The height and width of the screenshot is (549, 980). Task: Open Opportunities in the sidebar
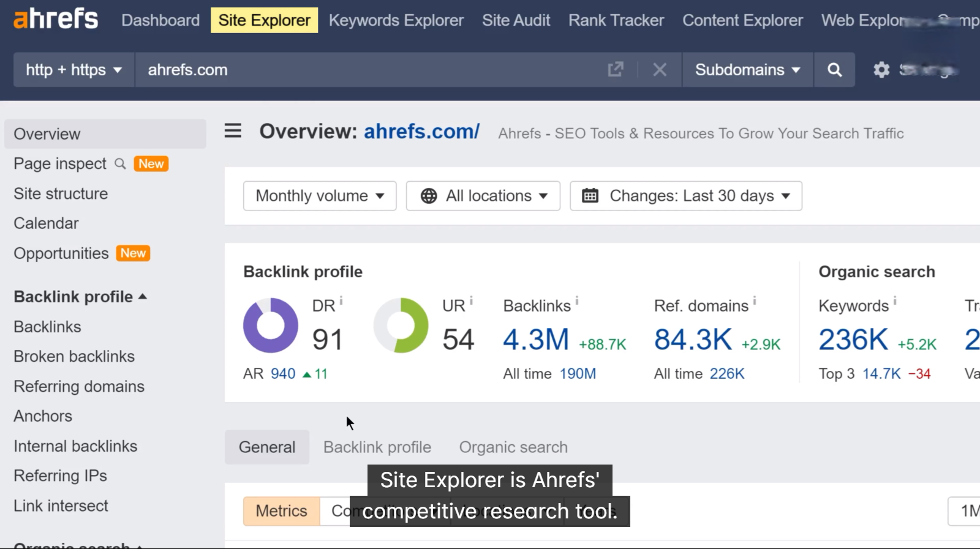click(x=61, y=253)
